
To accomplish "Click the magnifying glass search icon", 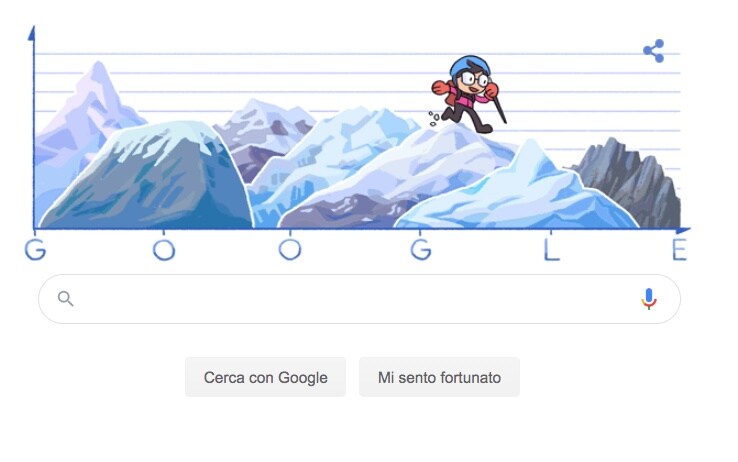I will coord(65,298).
